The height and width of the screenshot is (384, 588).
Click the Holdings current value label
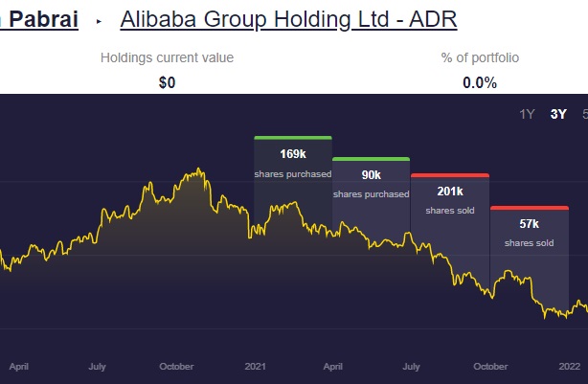click(167, 58)
